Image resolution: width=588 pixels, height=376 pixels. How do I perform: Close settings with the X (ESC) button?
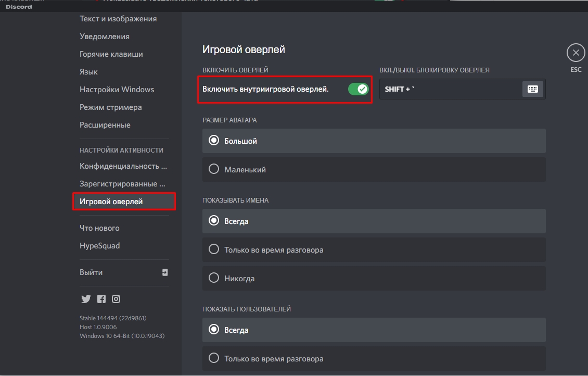click(576, 53)
